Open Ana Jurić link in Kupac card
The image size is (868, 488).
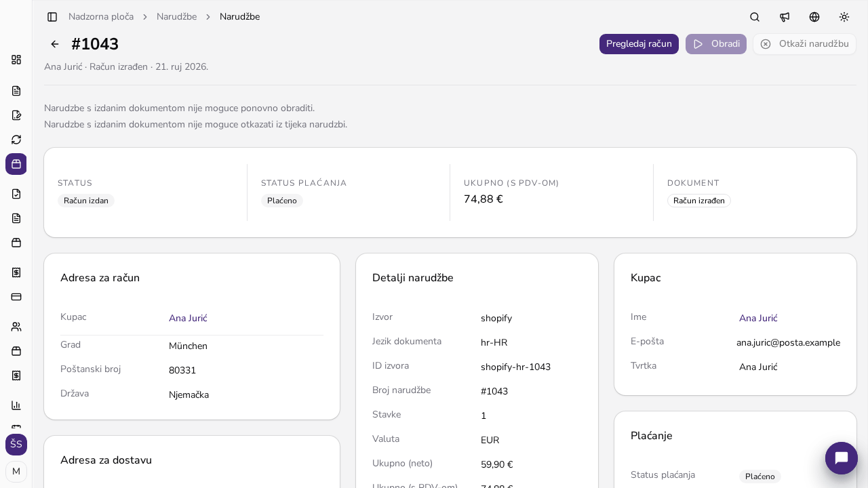(758, 318)
